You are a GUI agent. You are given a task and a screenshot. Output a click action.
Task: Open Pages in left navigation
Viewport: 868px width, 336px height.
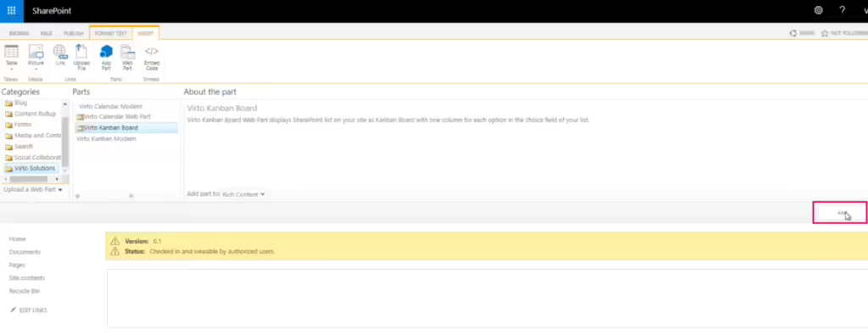click(17, 265)
